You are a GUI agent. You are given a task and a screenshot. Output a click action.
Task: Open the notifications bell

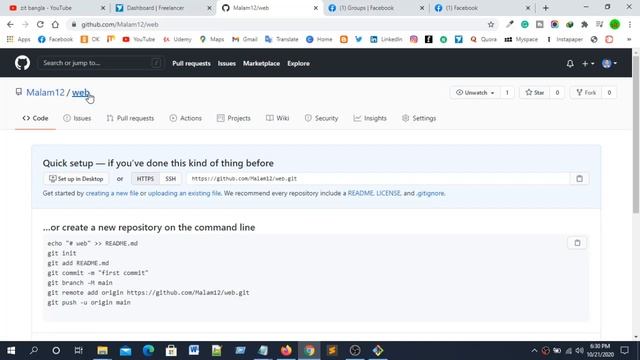click(570, 63)
